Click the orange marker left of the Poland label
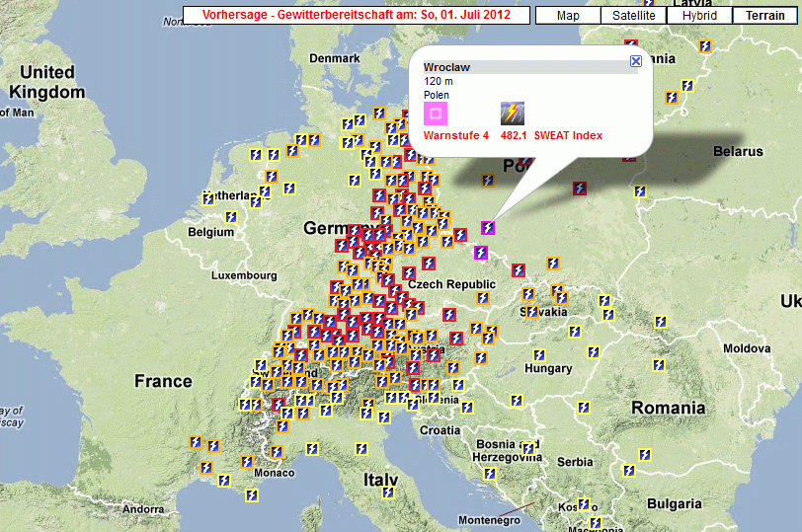The image size is (802, 532). tap(488, 181)
